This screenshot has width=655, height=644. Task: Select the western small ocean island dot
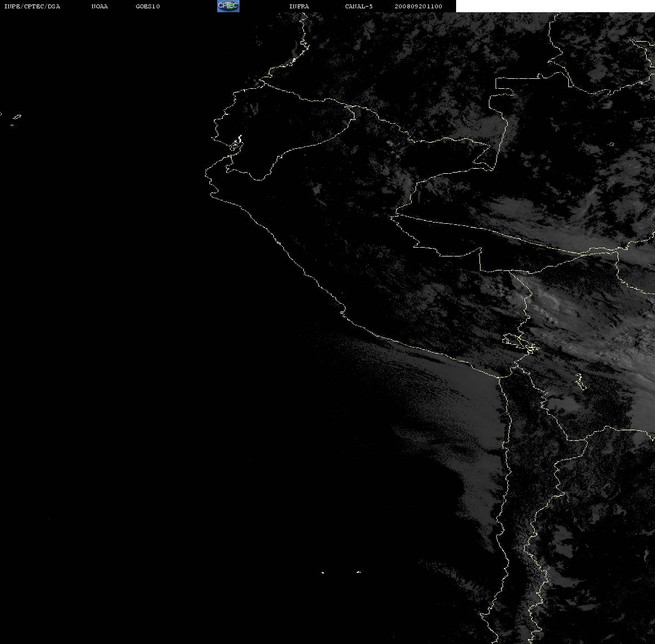pos(323,572)
